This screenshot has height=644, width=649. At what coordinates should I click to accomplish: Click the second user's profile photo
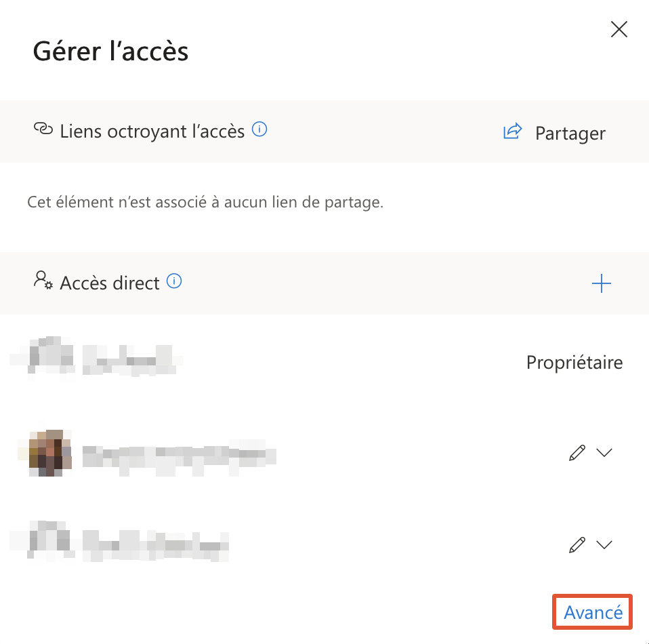pos(46,453)
